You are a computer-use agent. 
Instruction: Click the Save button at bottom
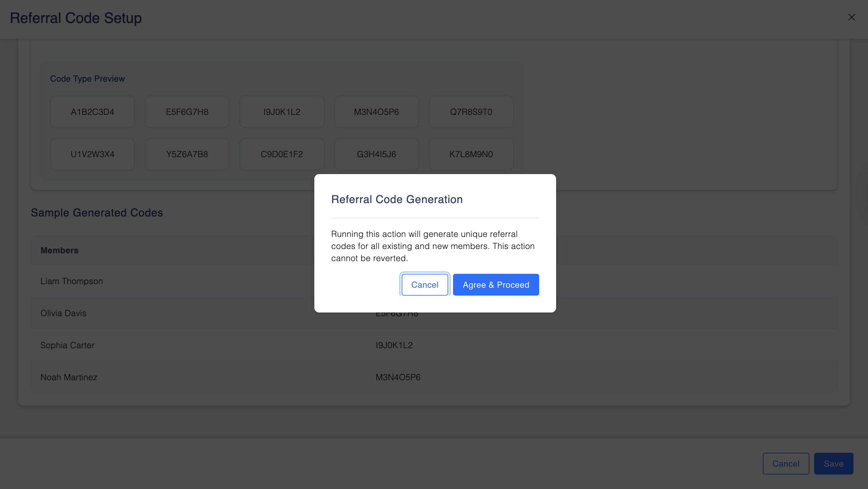[833, 463]
